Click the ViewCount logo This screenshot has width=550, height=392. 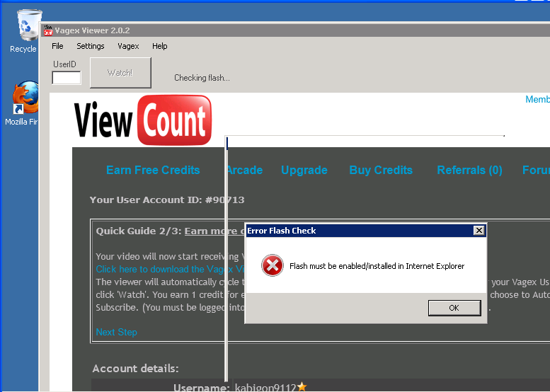coord(143,120)
